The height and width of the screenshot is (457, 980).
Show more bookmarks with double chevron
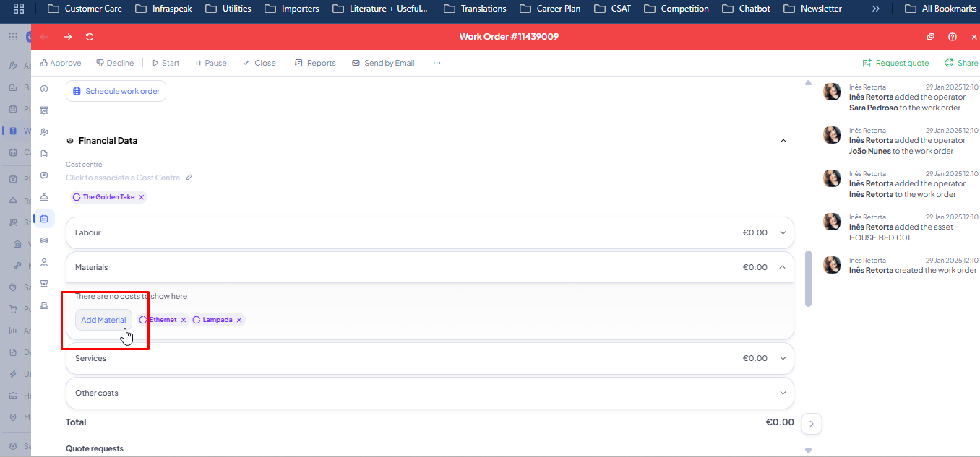(x=875, y=9)
